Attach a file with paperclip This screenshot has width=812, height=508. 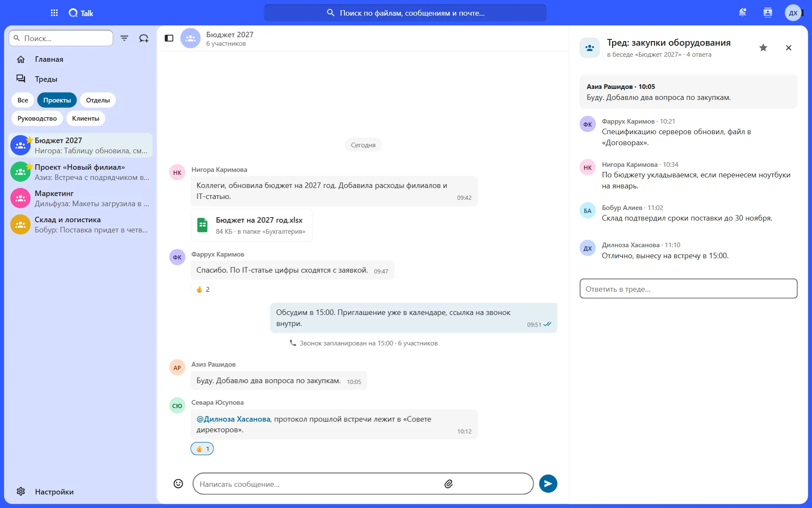[x=448, y=483]
